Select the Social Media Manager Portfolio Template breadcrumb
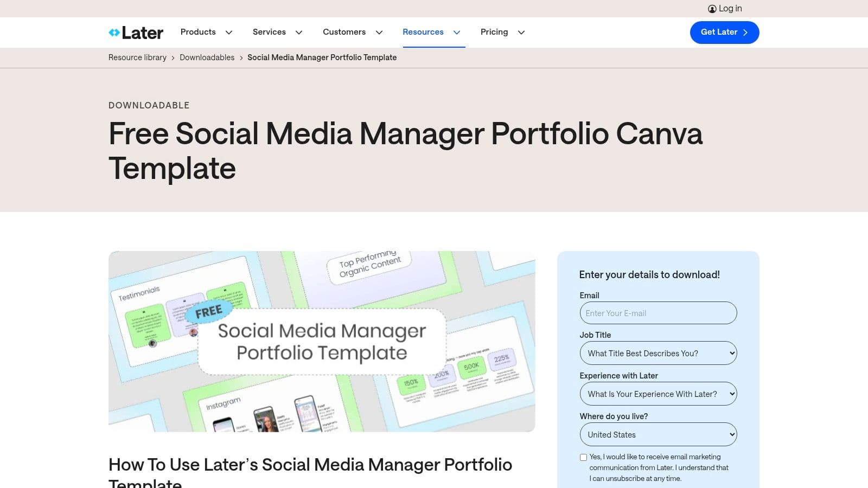This screenshot has height=488, width=868. point(322,57)
